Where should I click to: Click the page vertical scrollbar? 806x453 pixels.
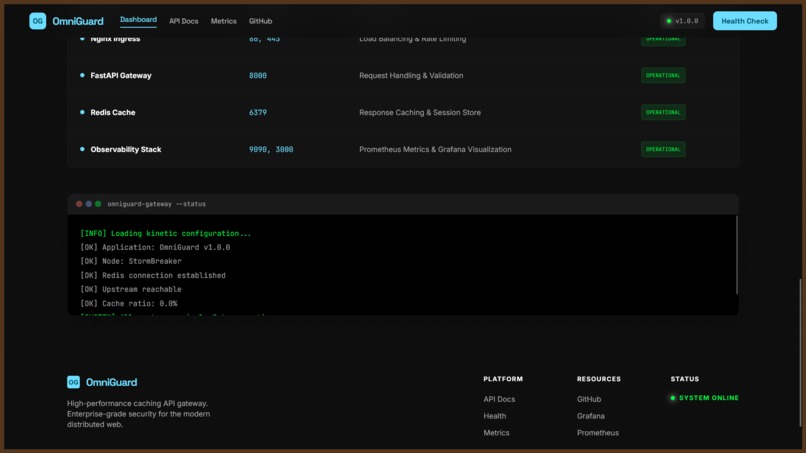tap(799, 353)
